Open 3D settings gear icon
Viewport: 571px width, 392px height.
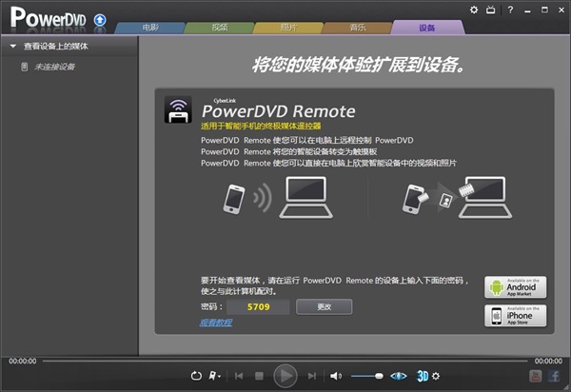[x=436, y=376]
